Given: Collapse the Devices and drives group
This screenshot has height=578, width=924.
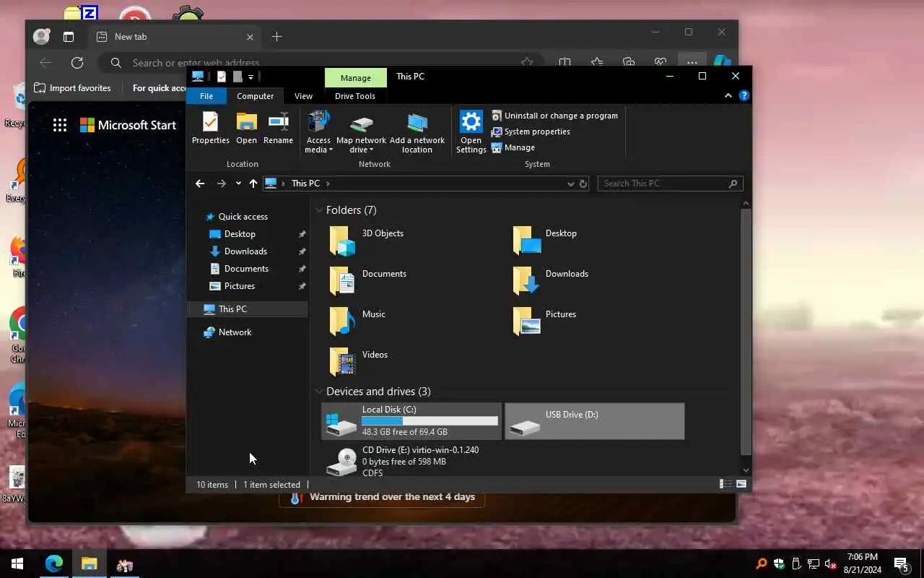Looking at the screenshot, I should tap(319, 392).
